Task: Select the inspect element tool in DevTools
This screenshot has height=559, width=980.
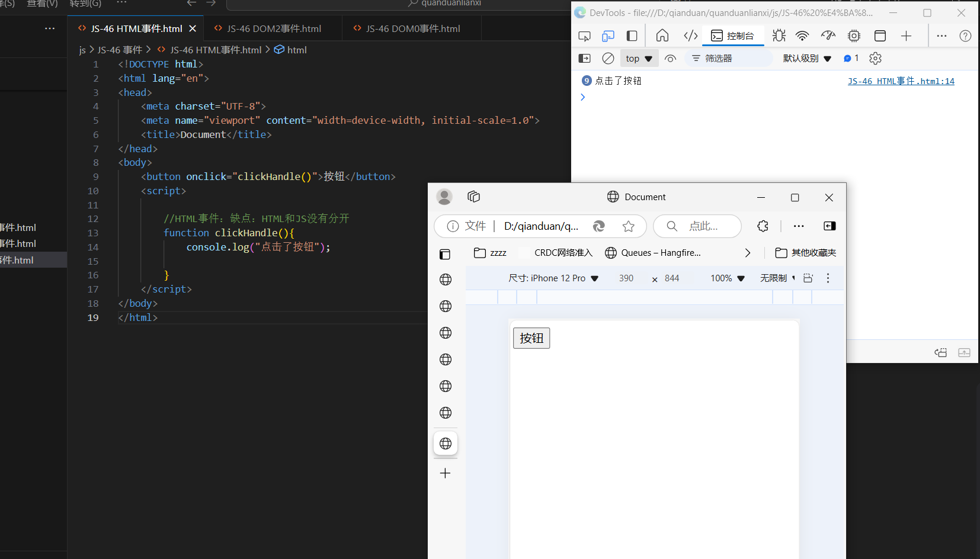Action: click(x=584, y=36)
